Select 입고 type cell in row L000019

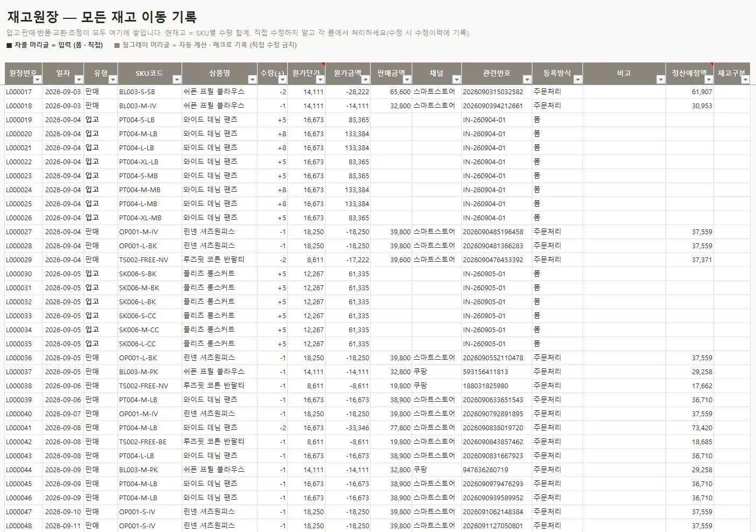pos(101,120)
